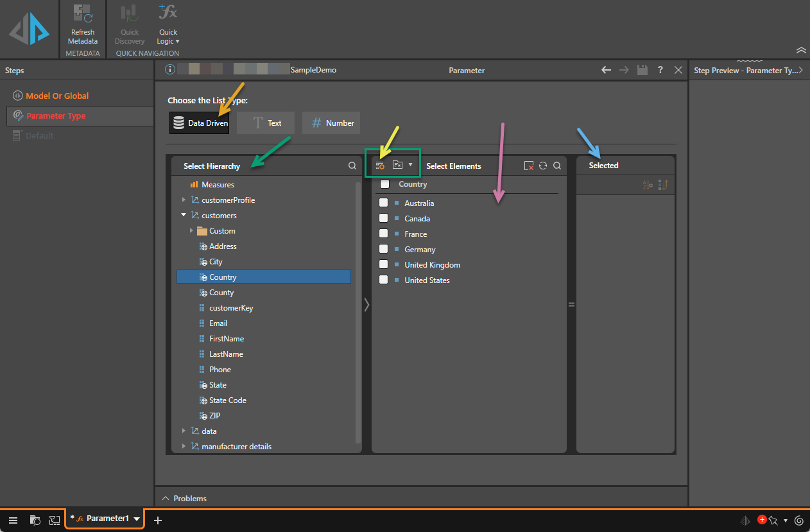Open element settings icon beside Select Elements
Viewport: 810px width, 532px height.
380,166
